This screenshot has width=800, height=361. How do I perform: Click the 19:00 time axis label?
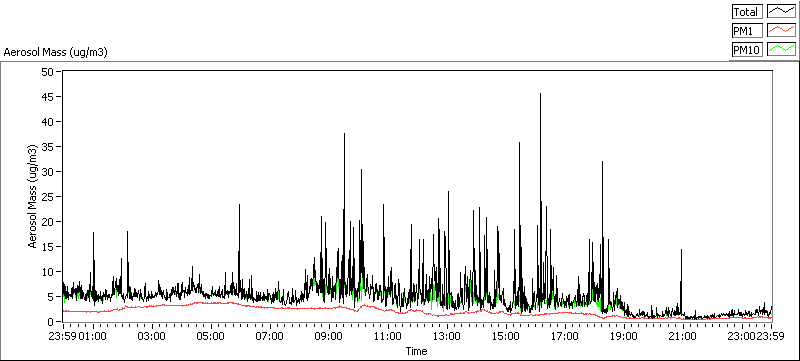pos(623,337)
